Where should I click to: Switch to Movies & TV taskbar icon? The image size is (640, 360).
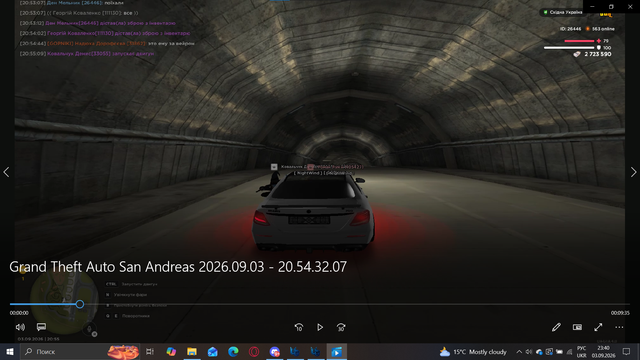coord(337,351)
